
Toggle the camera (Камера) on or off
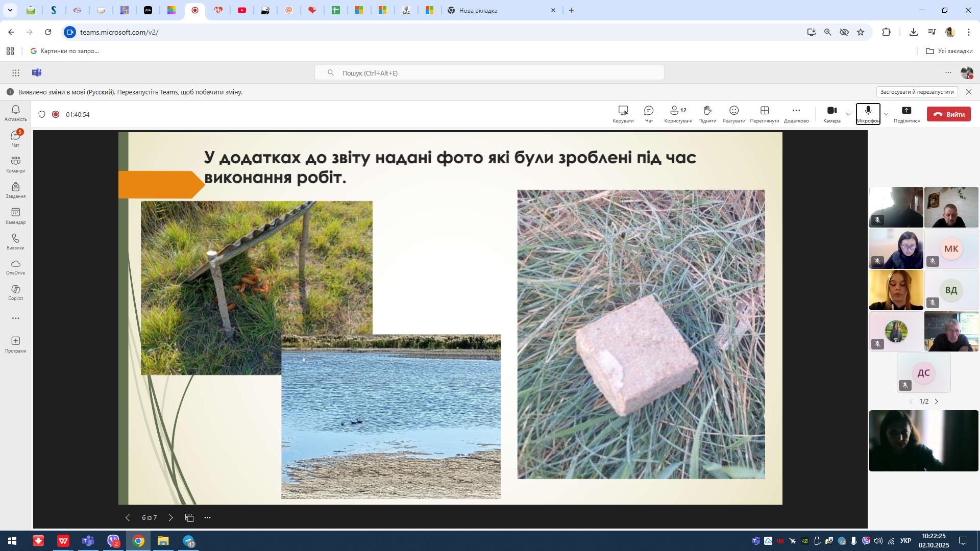click(x=831, y=114)
